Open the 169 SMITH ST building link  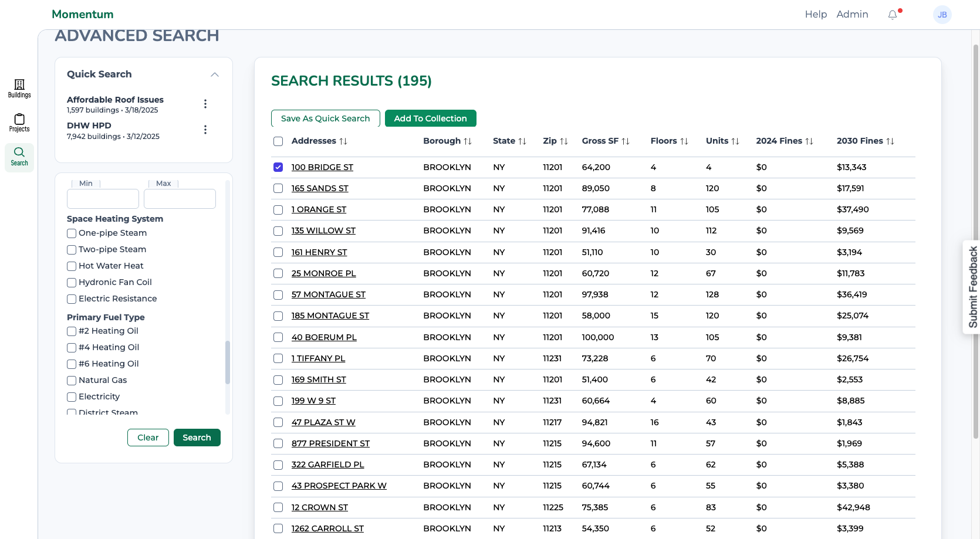(319, 379)
